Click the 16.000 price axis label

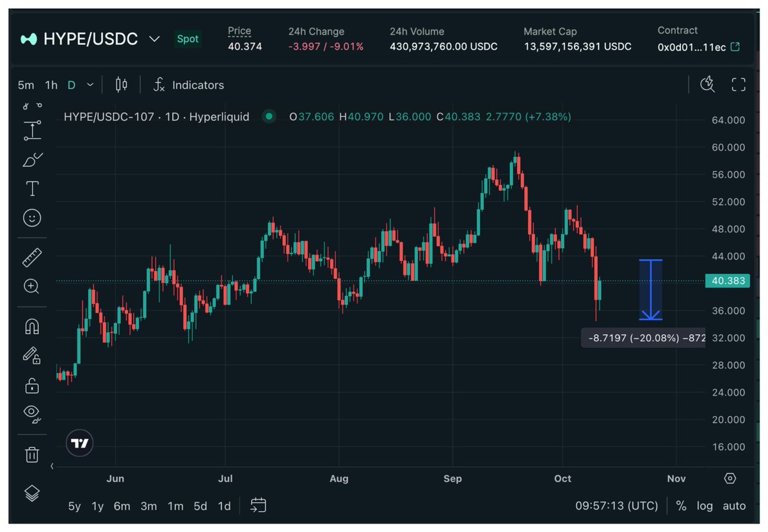[x=728, y=447]
